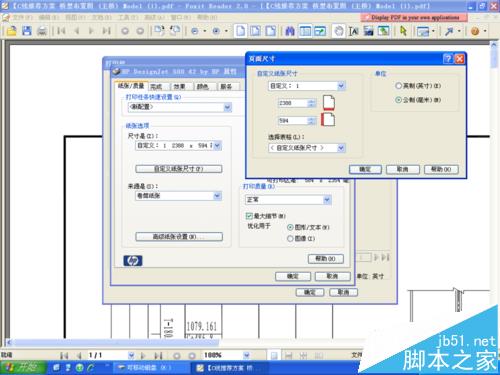Click the blue arrow drawing tool icon

click(449, 31)
